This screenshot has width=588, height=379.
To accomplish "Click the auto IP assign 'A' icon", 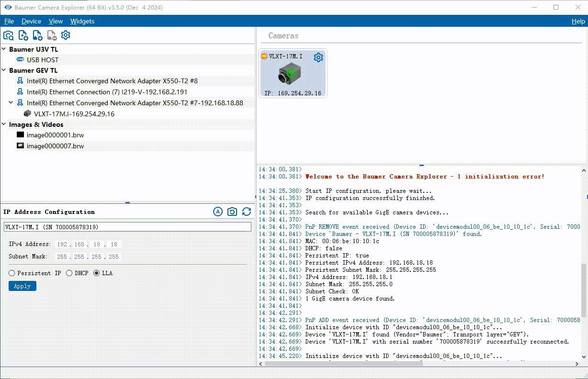I will click(x=218, y=212).
